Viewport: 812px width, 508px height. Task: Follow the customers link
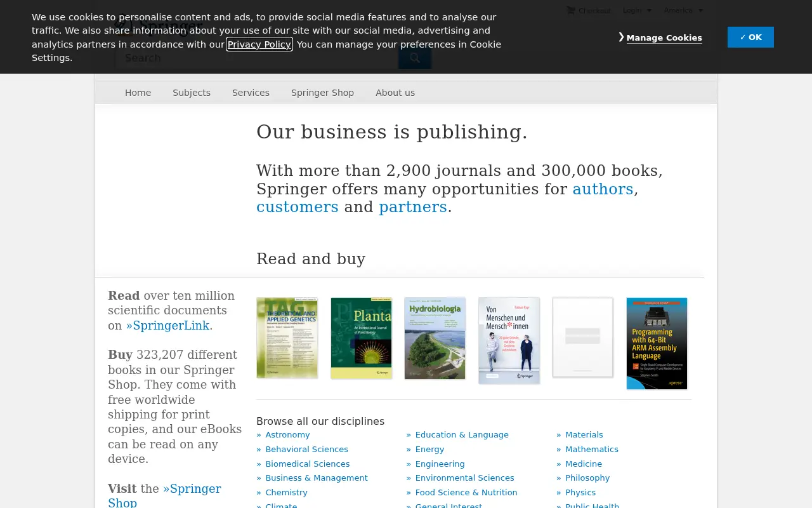(x=298, y=207)
